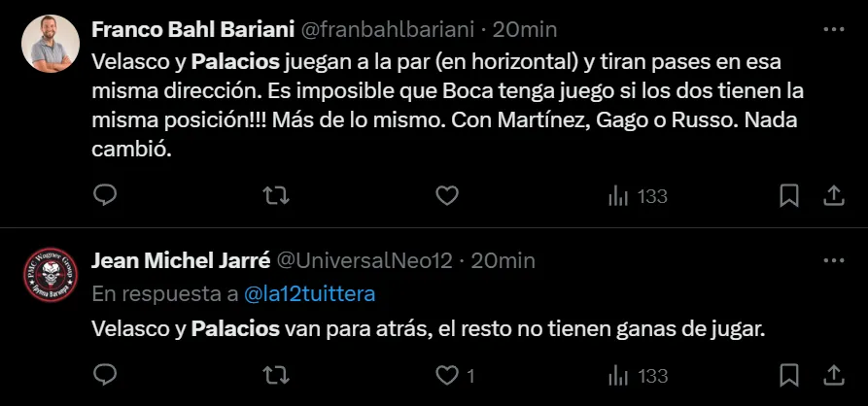Open Franco Bahl Bariani's profile name
The height and width of the screenshot is (406, 868).
click(x=184, y=29)
